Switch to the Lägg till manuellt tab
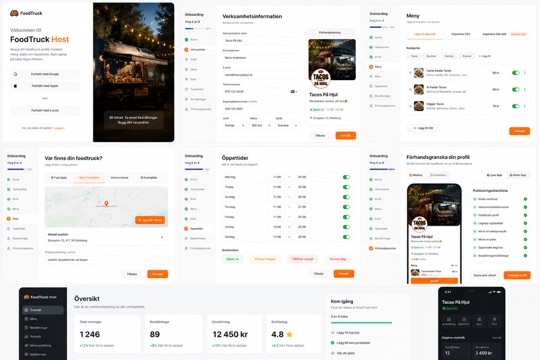Image resolution: width=540 pixels, height=360 pixels. [425, 34]
